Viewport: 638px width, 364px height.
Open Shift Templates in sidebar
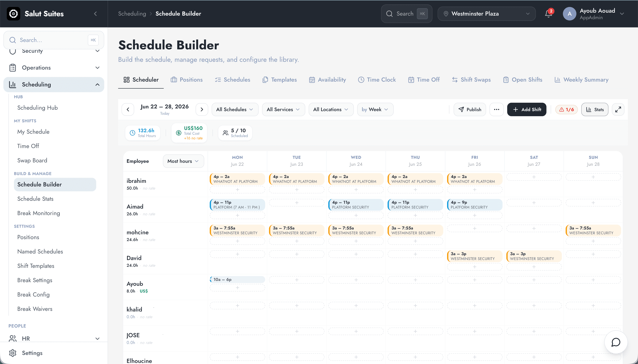[x=36, y=266]
